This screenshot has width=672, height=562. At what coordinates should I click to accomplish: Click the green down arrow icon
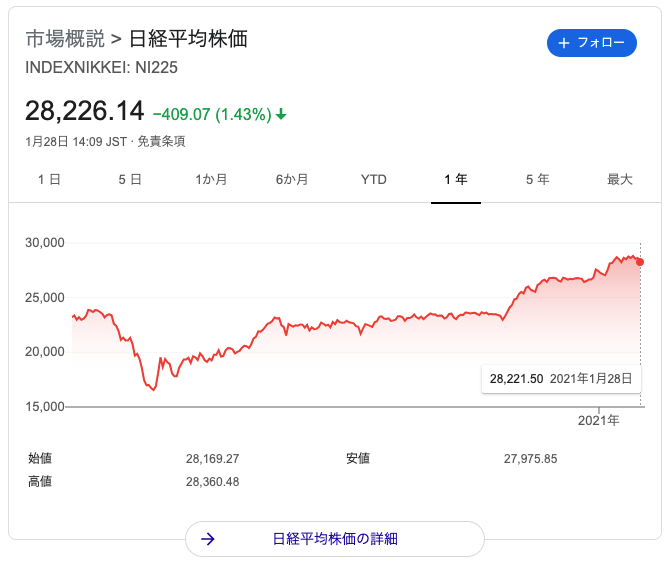click(x=281, y=114)
